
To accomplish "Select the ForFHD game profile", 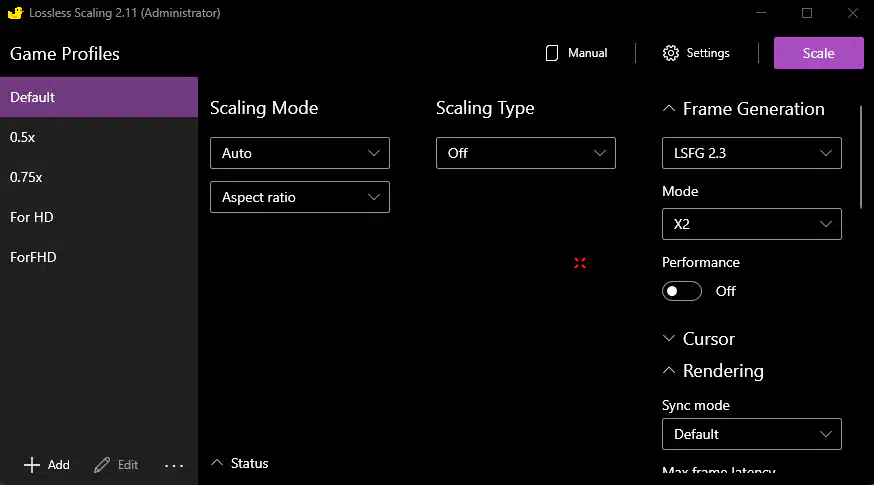I will point(99,257).
